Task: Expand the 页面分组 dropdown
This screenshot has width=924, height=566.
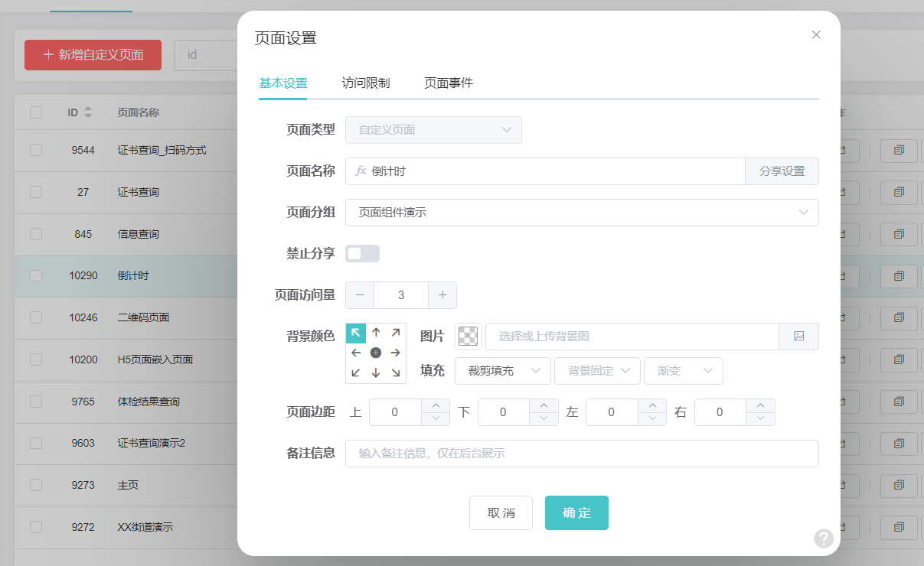Action: (582, 213)
